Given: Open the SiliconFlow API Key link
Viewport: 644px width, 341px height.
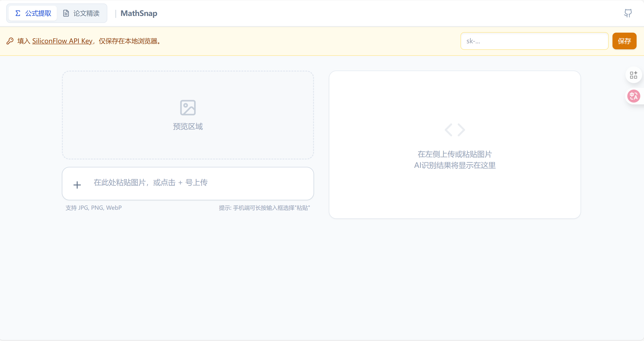Looking at the screenshot, I should coord(62,41).
